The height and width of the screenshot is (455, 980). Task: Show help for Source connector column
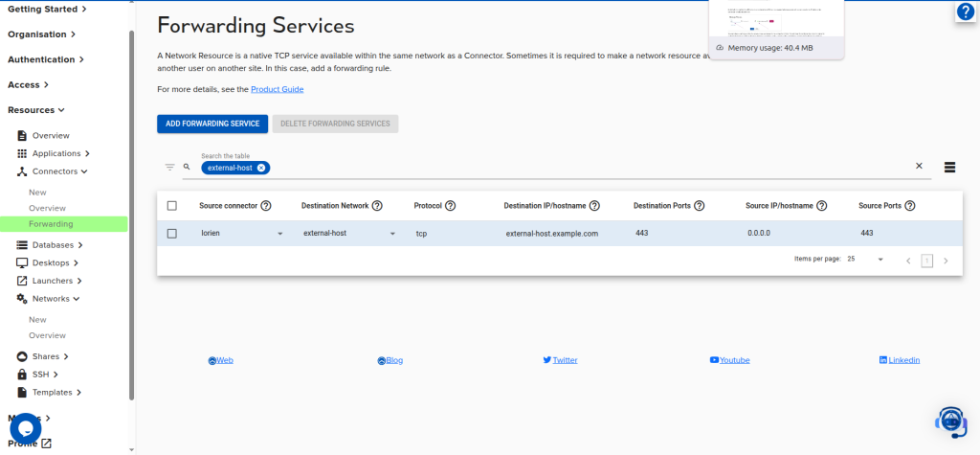(x=266, y=206)
